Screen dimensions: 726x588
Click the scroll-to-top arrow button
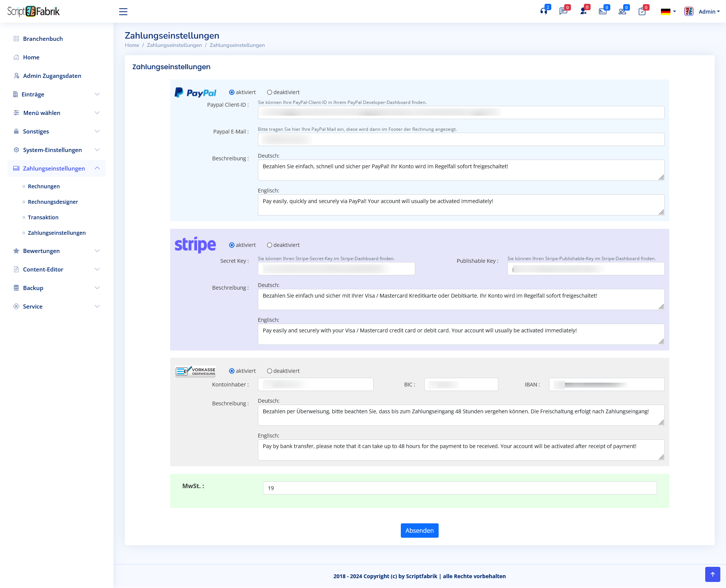pos(712,574)
